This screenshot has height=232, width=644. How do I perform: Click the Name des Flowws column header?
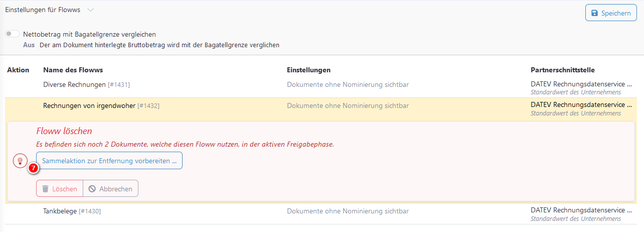73,70
